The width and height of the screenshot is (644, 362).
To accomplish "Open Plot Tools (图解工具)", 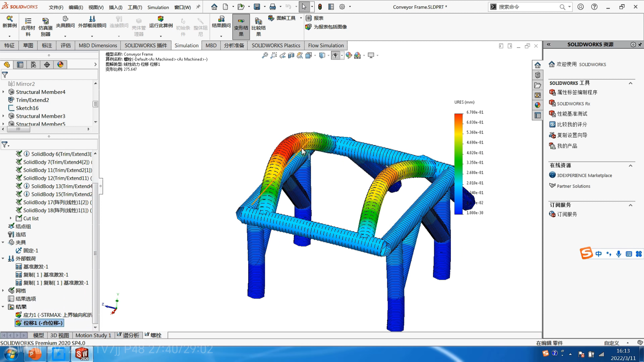I will click(283, 18).
